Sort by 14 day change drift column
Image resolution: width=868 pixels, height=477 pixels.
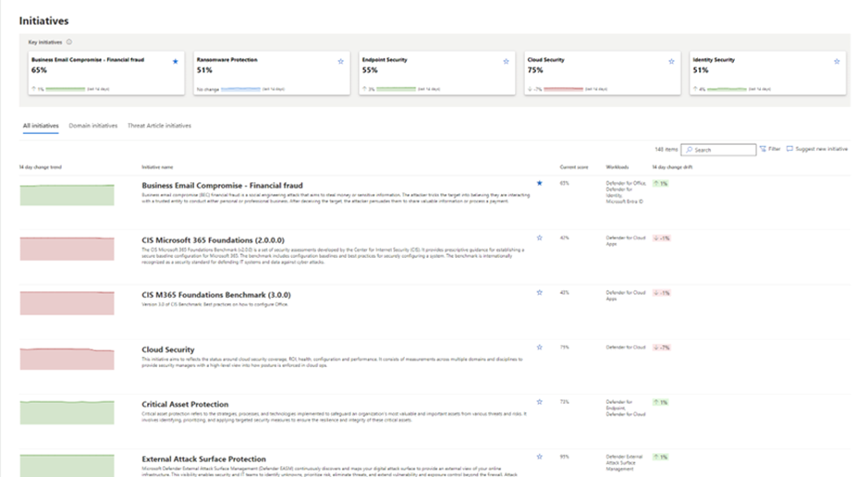672,167
